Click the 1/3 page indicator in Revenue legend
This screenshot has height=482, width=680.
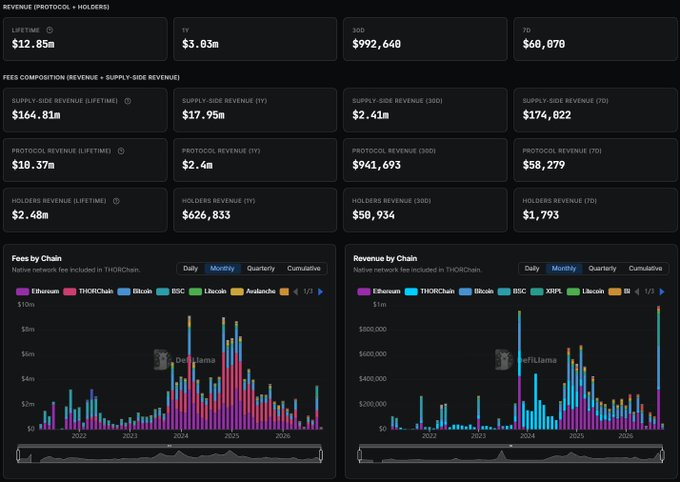(x=649, y=292)
